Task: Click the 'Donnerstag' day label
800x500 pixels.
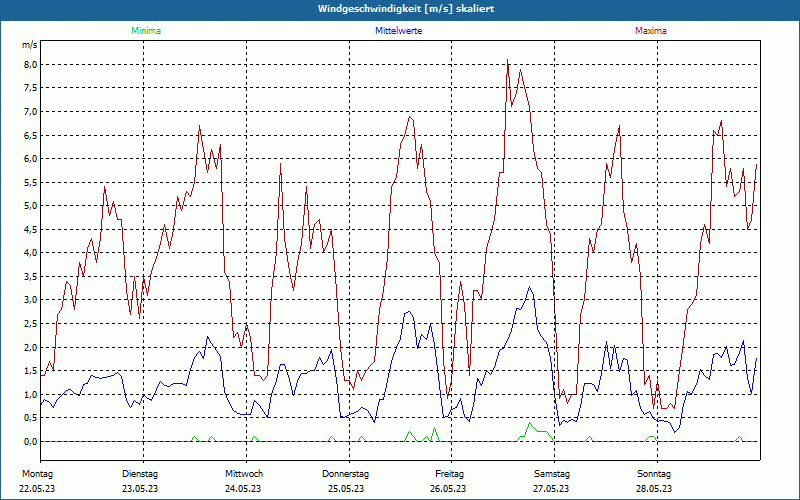Action: tap(345, 474)
